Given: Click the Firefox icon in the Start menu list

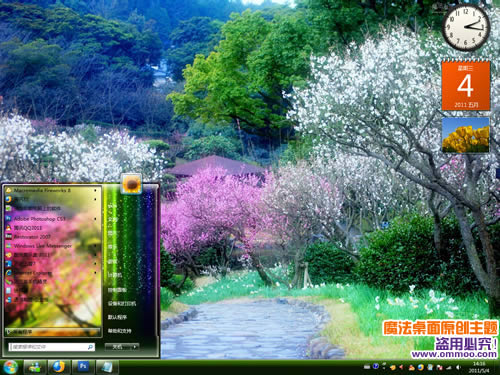Looking at the screenshot, I should click(9, 199).
